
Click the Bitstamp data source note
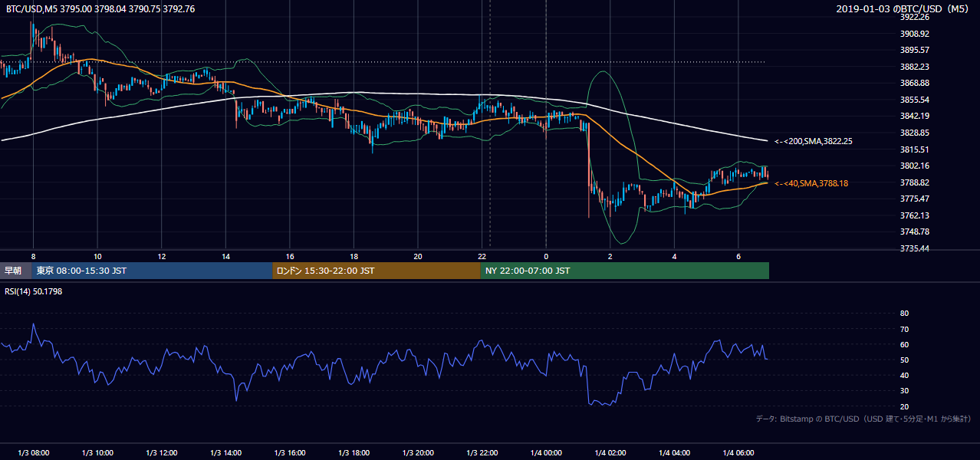(863, 419)
